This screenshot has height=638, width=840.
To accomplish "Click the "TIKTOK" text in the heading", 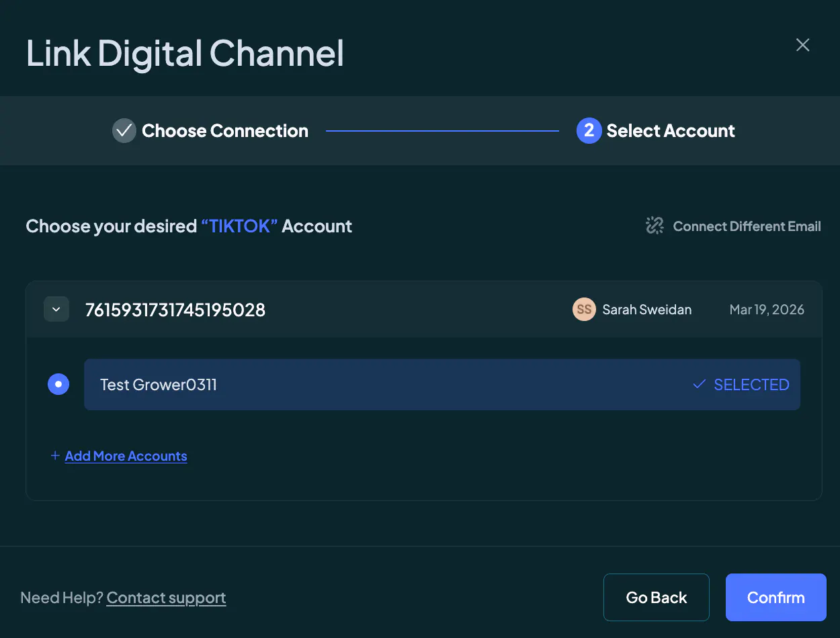I will (239, 226).
